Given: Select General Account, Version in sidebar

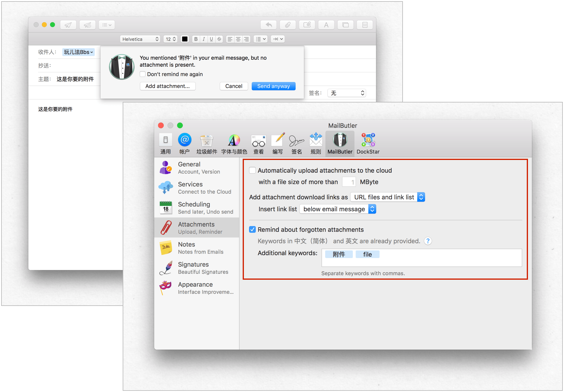Looking at the screenshot, I should point(197,168).
